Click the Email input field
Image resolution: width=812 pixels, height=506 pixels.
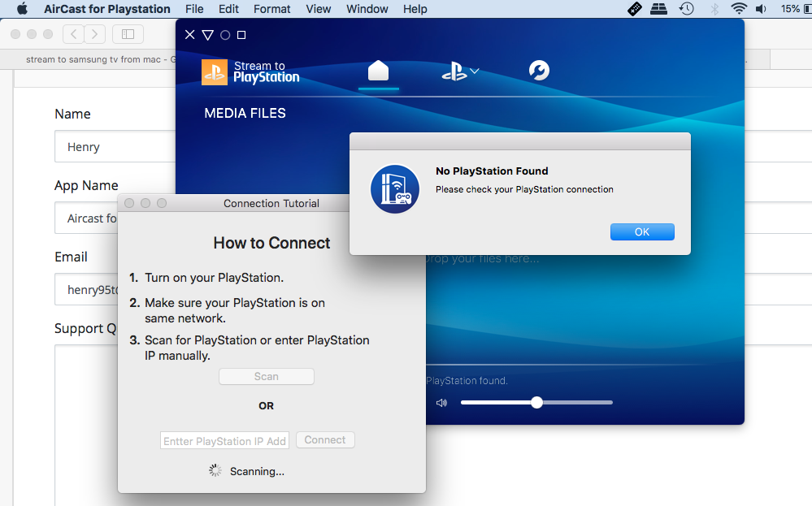[x=86, y=289]
